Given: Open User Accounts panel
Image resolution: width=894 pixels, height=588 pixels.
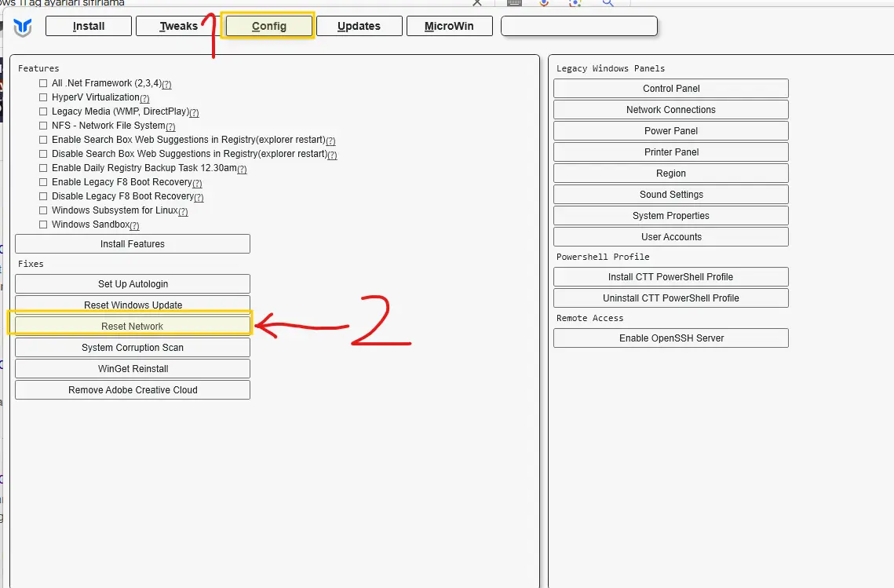Looking at the screenshot, I should click(671, 236).
